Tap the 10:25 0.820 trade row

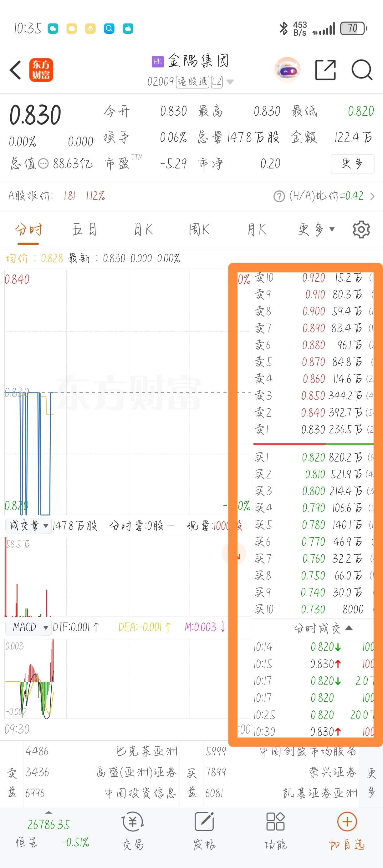pyautogui.click(x=313, y=715)
